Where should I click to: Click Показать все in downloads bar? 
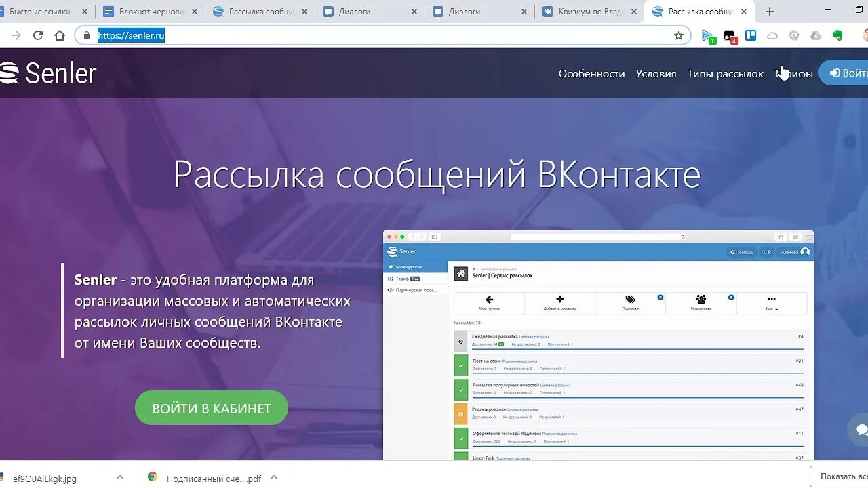(x=841, y=476)
